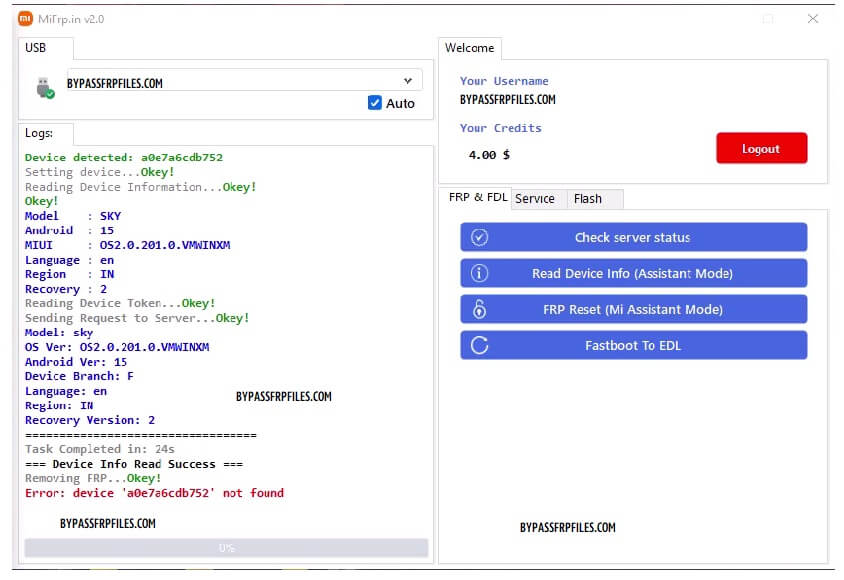Click the 'Device detected: a0e7a6cdb752' log line

click(x=124, y=158)
